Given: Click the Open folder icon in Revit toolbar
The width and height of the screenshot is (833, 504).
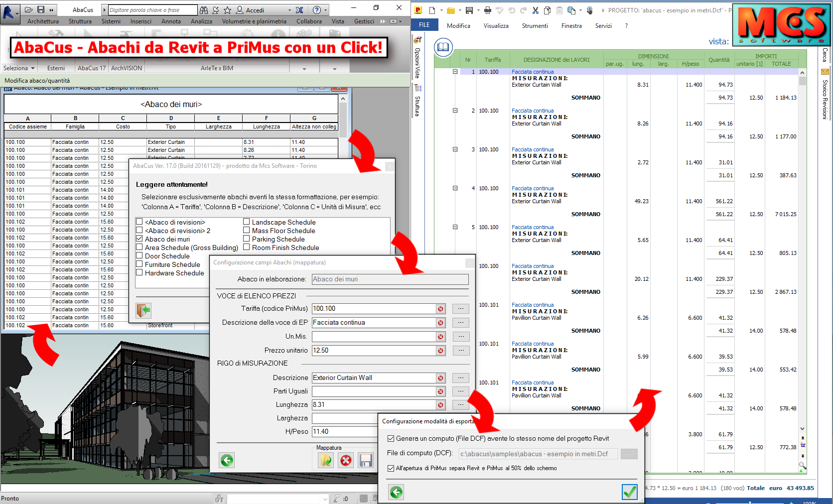Looking at the screenshot, I should [x=28, y=10].
